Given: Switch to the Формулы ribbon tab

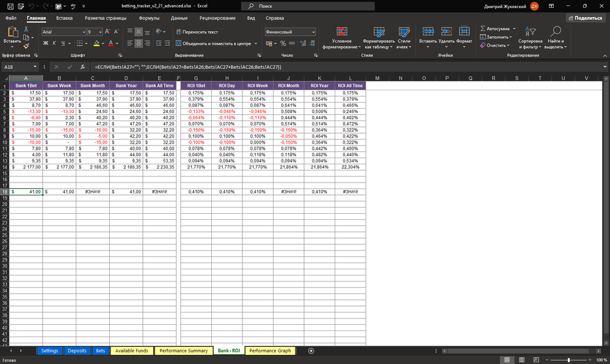Looking at the screenshot, I should click(149, 18).
